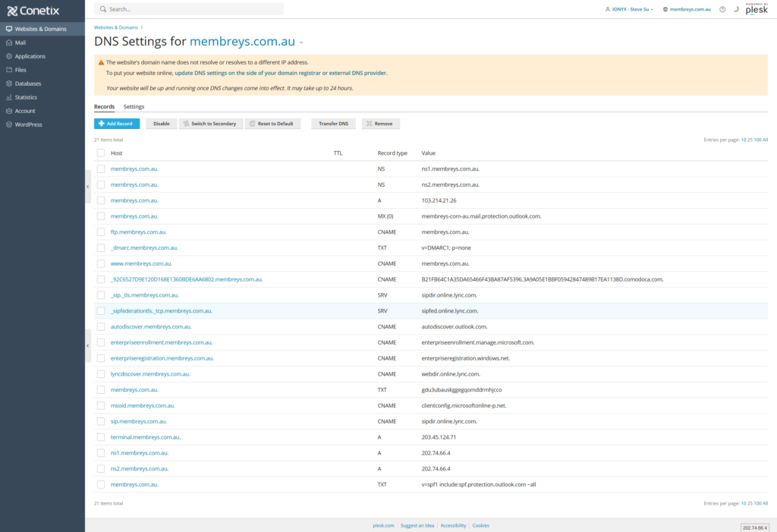Select all records via the header checkbox
This screenshot has height=532, width=777.
pos(101,153)
